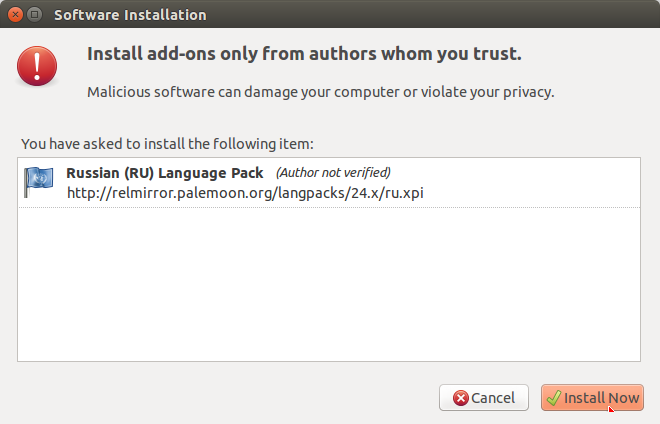Click the trust authors warning heading

coord(304,54)
